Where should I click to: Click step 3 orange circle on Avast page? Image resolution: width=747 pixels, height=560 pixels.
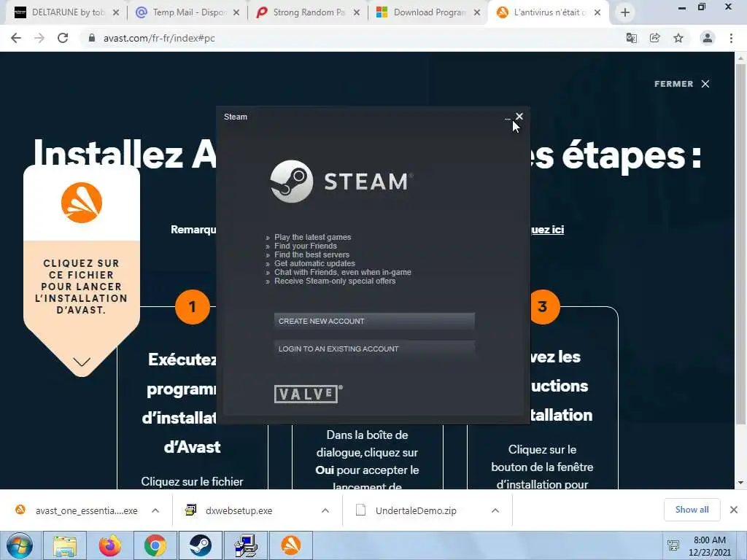[543, 307]
